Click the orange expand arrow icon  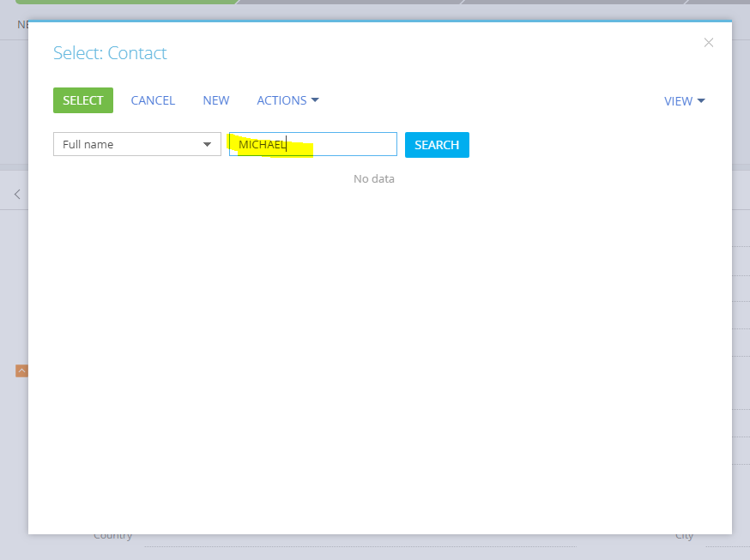point(21,370)
